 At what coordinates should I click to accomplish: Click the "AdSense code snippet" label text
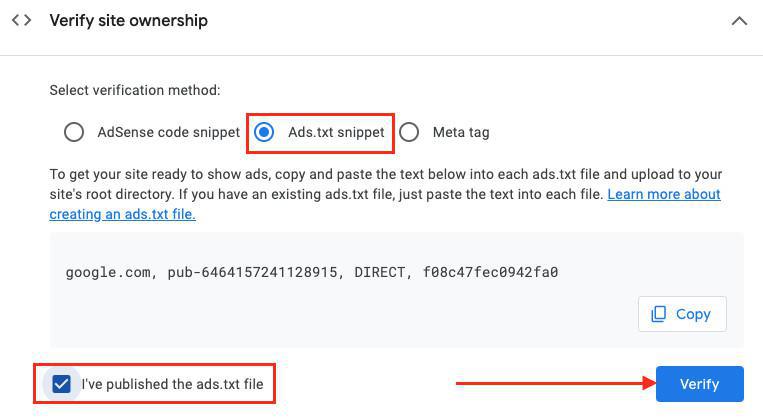(x=168, y=132)
